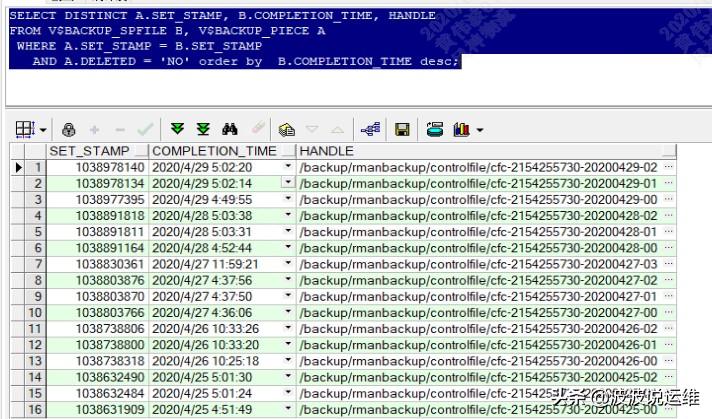Open ellipsis editor for handle ending 20200428-01
Image resolution: width=712 pixels, height=419 pixels.
(x=668, y=232)
